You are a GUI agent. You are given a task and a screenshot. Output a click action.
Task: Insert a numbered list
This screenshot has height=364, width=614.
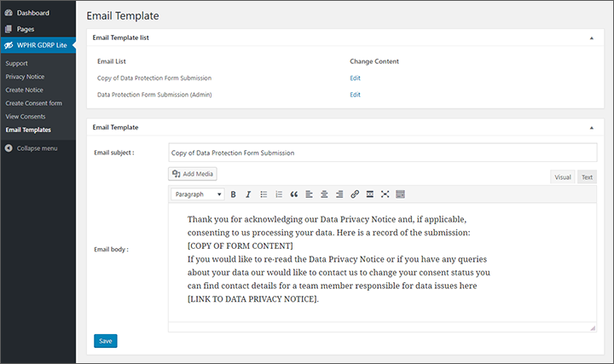(279, 194)
